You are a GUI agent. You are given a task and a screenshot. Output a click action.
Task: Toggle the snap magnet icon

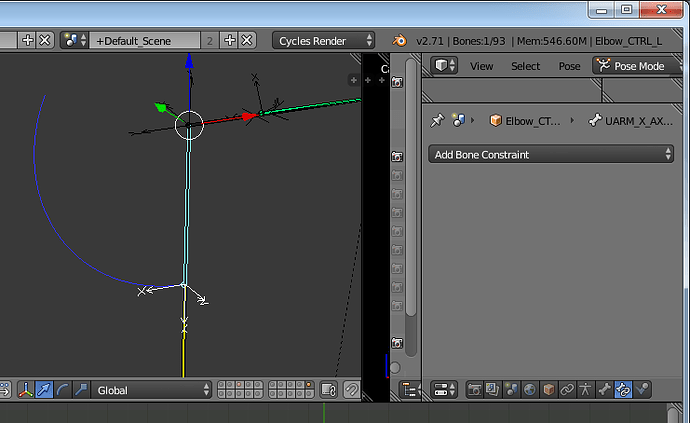click(351, 390)
